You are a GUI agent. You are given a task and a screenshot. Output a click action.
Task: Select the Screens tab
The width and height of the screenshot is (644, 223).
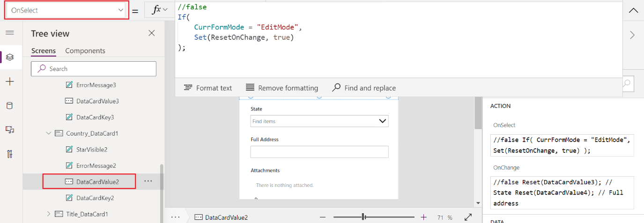click(x=44, y=51)
